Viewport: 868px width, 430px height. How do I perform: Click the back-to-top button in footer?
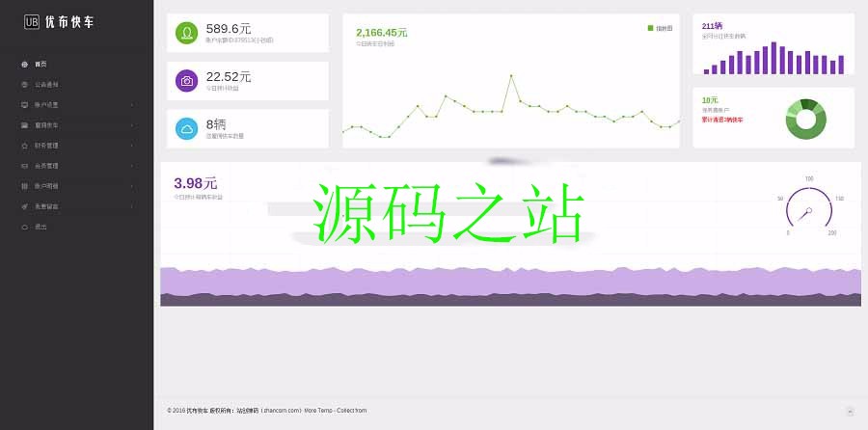[851, 411]
